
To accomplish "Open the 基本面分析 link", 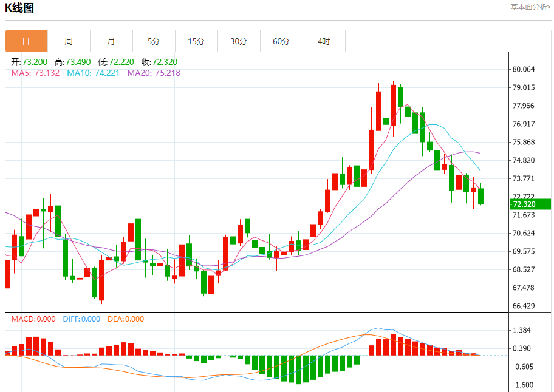I will point(530,7).
